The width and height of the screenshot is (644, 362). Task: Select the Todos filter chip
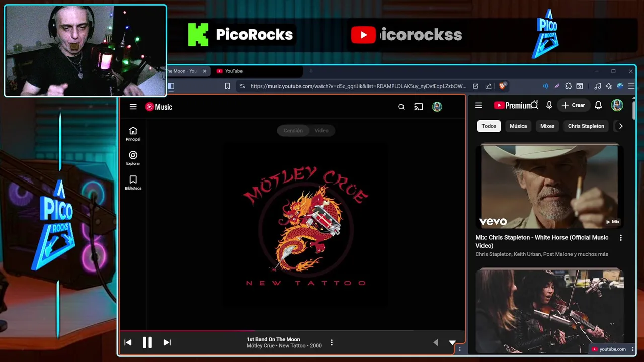(x=489, y=126)
